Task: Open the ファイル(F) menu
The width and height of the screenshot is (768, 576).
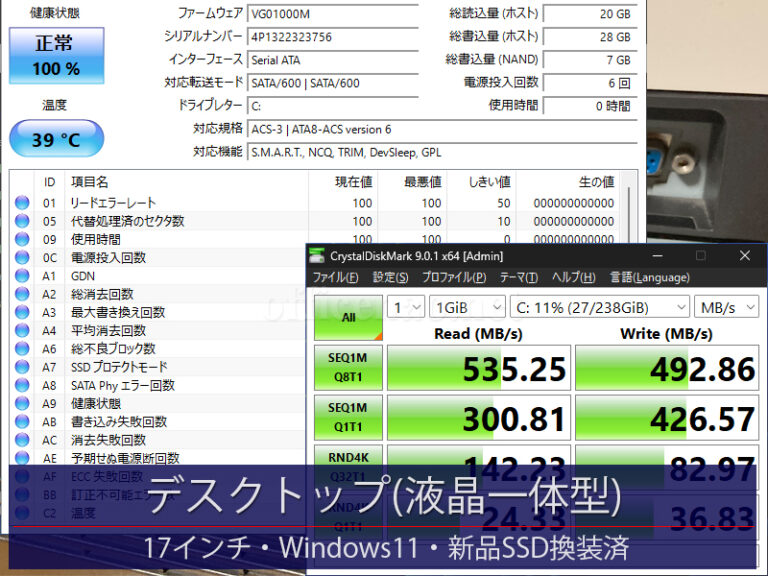Action: [336, 277]
